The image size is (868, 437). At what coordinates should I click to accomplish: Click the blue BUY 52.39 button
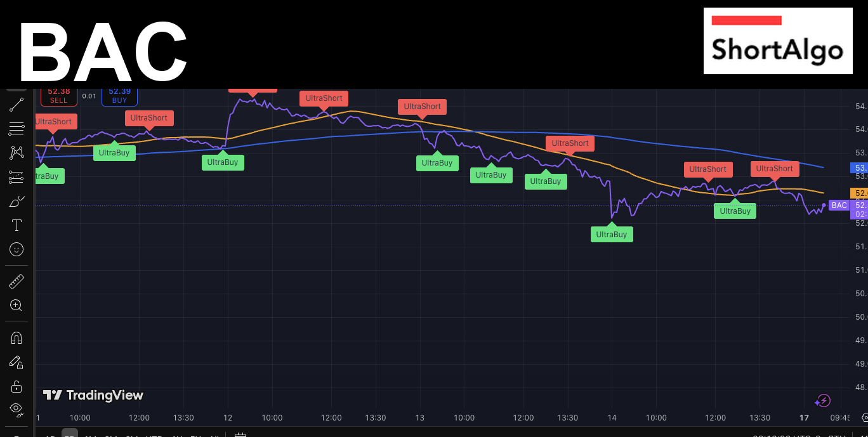coord(119,96)
